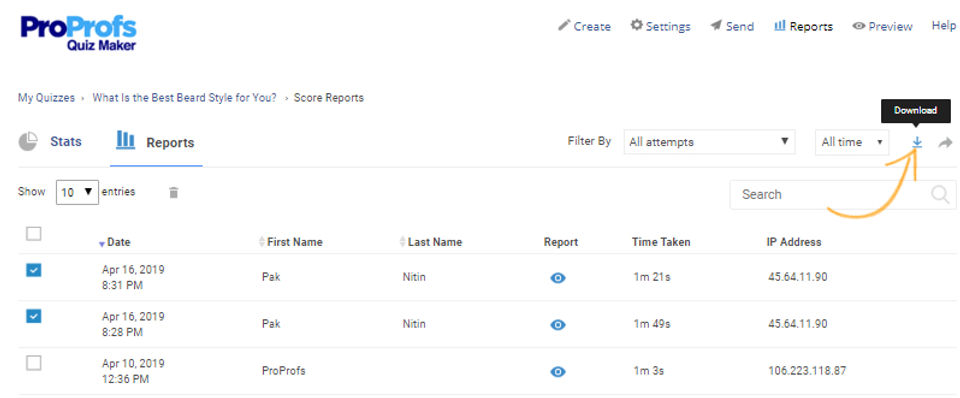Open the Reports item in top navigation
The height and width of the screenshot is (398, 960).
point(803,26)
